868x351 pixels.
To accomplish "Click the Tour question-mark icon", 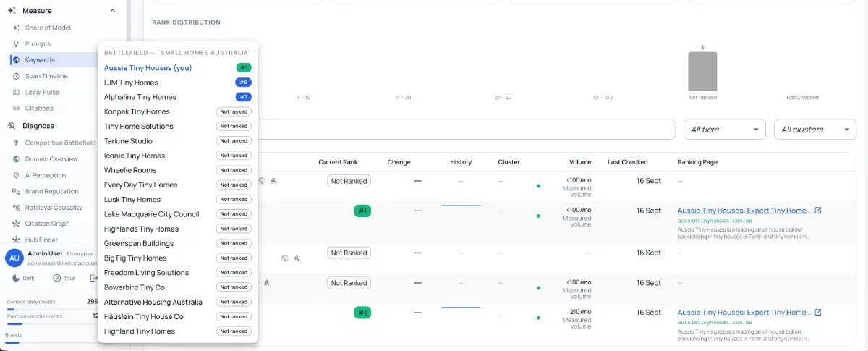I will click(56, 278).
